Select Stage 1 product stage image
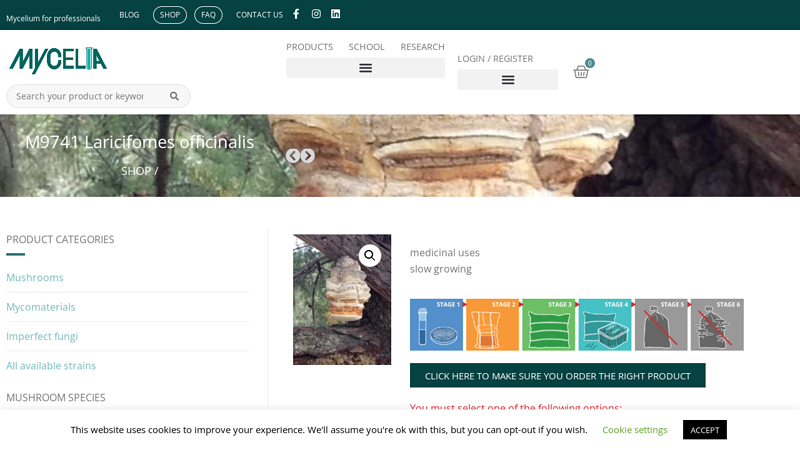This screenshot has height=450, width=800. coord(436,325)
